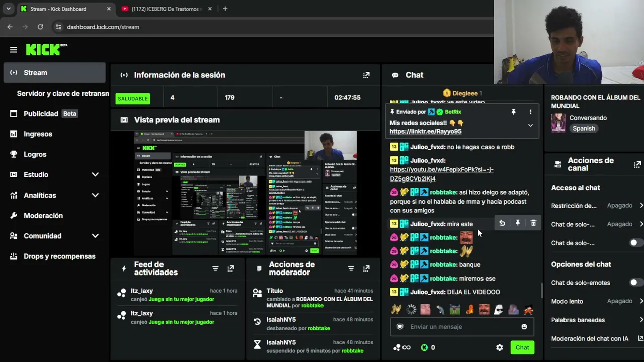Open the Modo lento setting

(597, 301)
